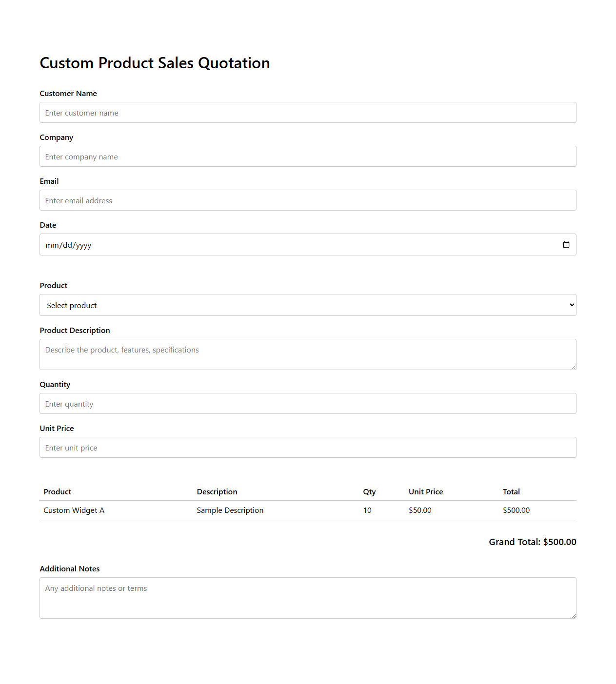Focus the Unit Price input field

click(x=308, y=447)
